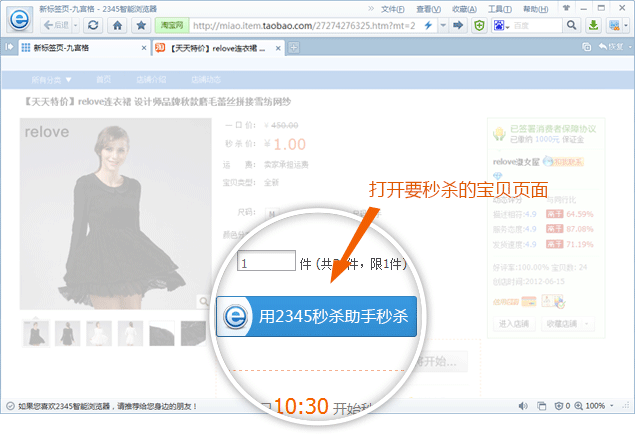The image size is (635, 434).
Task: Reload the page with the refresh icon
Action: pyautogui.click(x=93, y=26)
